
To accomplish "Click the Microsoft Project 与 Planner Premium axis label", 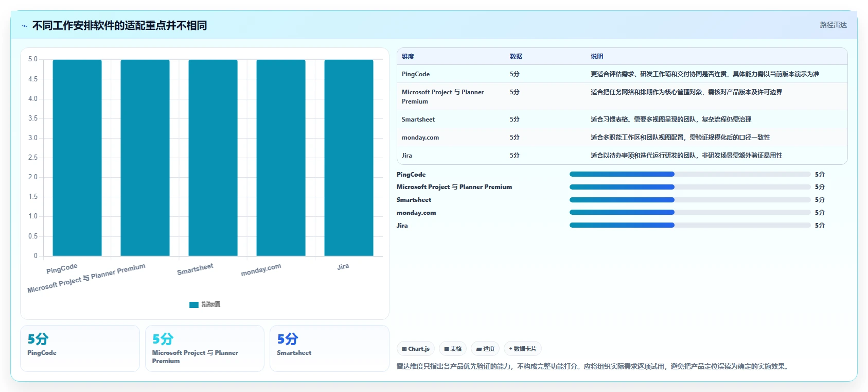I will pyautogui.click(x=86, y=278).
